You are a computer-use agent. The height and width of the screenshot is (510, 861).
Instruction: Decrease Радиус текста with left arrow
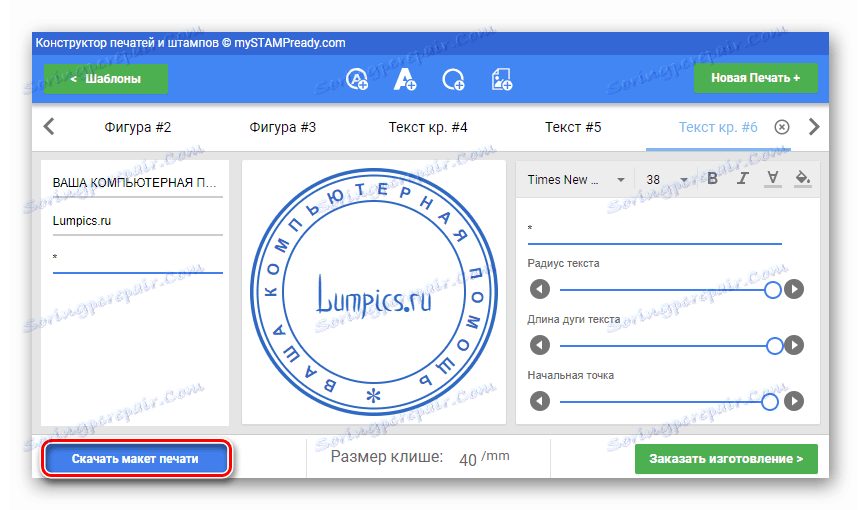tap(540, 289)
